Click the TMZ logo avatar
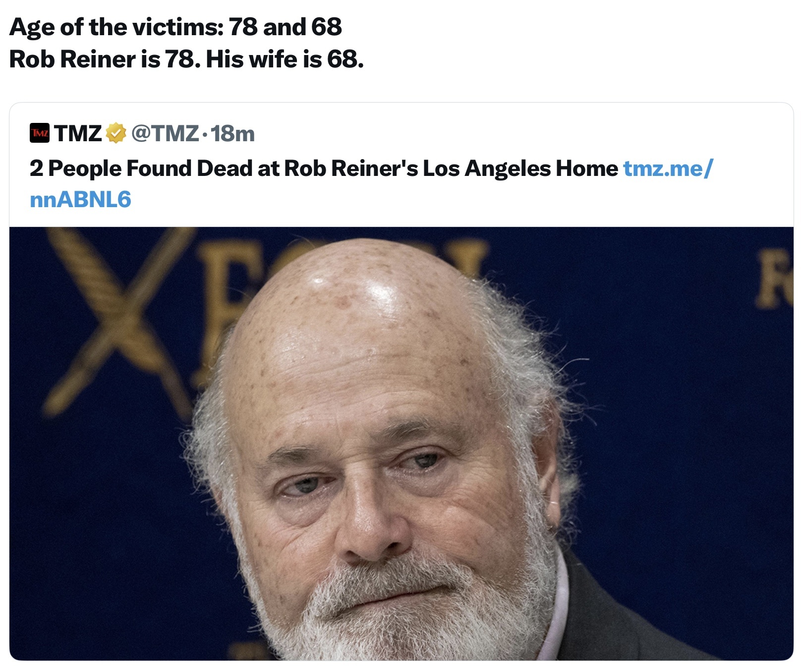 coord(40,133)
